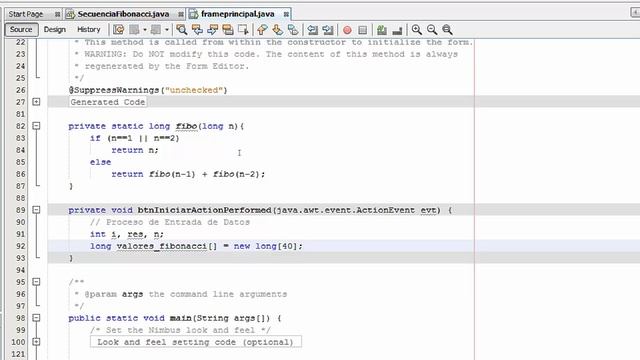Close the Start Page tab

(x=57, y=14)
